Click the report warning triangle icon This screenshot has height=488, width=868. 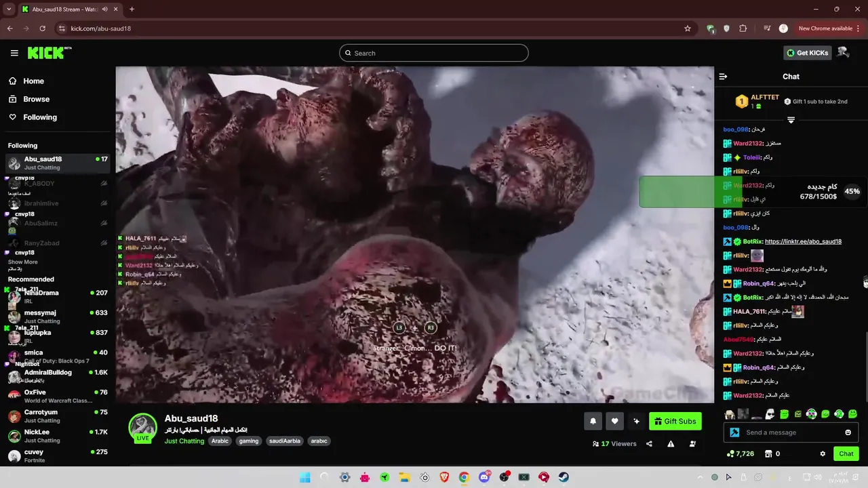pyautogui.click(x=671, y=444)
